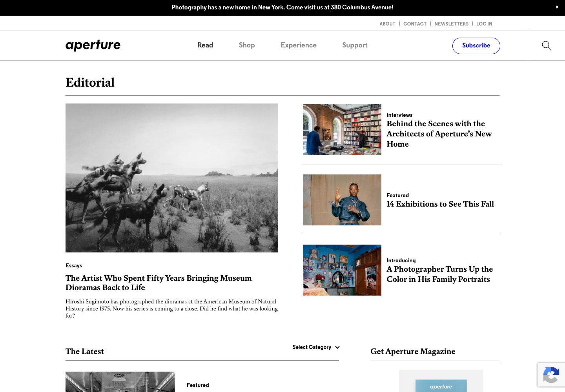565x392 pixels.
Task: Follow the 380 Columbus Avenue link
Action: tap(361, 7)
